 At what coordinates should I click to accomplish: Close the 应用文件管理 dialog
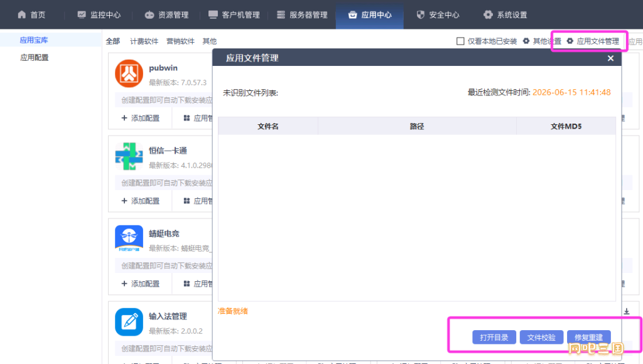[x=610, y=58]
